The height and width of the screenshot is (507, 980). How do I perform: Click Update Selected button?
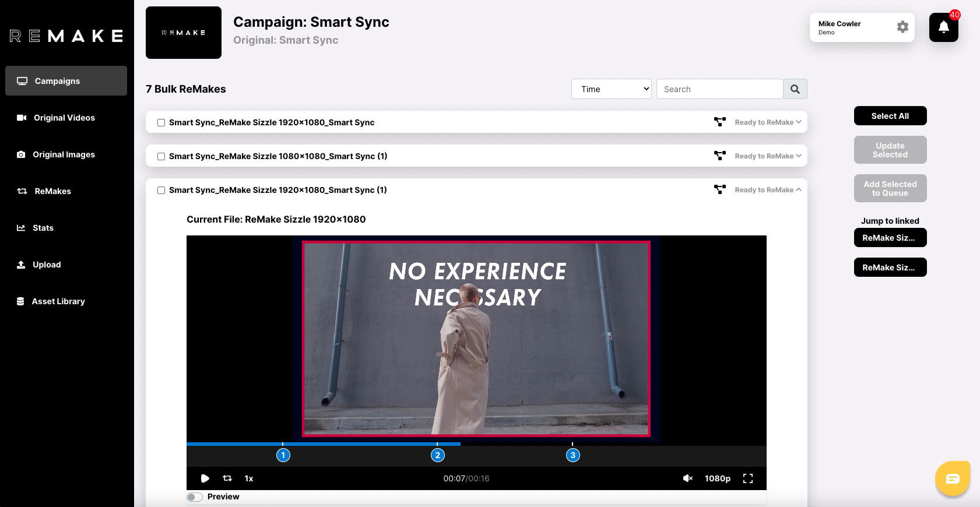coord(890,150)
